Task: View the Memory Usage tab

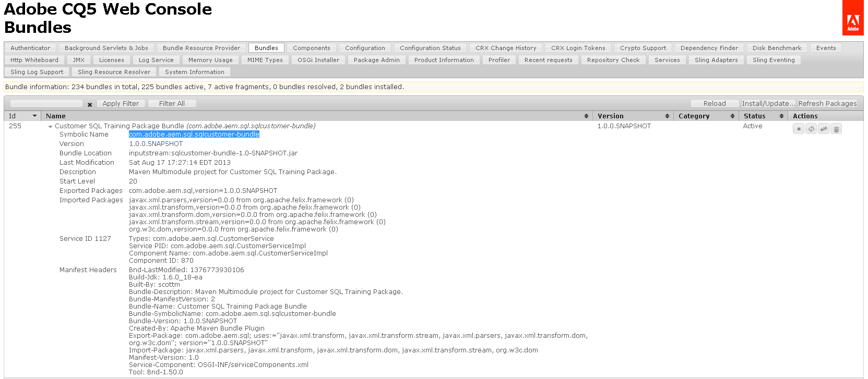Action: click(210, 60)
